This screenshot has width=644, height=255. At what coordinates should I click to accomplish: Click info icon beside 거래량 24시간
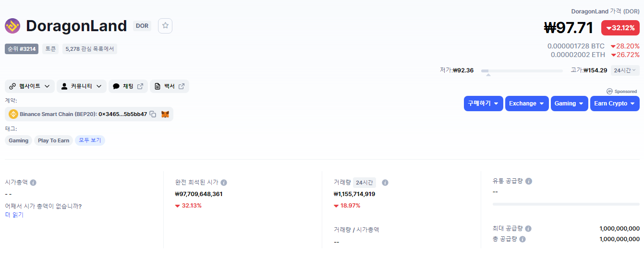tap(385, 183)
